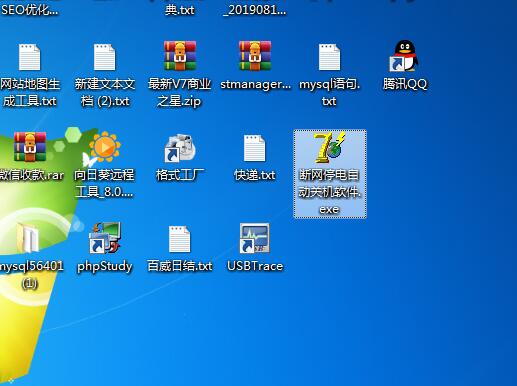Select the 百威日结.txt file icon
This screenshot has width=517, height=386.
pos(179,239)
